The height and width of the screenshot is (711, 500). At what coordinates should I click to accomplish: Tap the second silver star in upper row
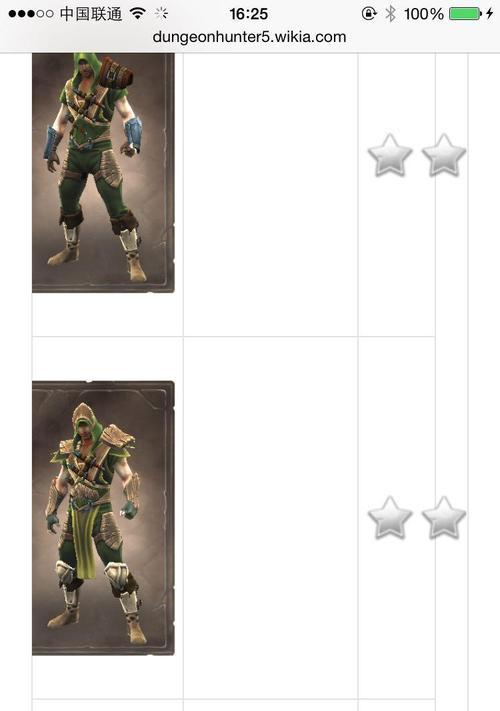[x=444, y=155]
